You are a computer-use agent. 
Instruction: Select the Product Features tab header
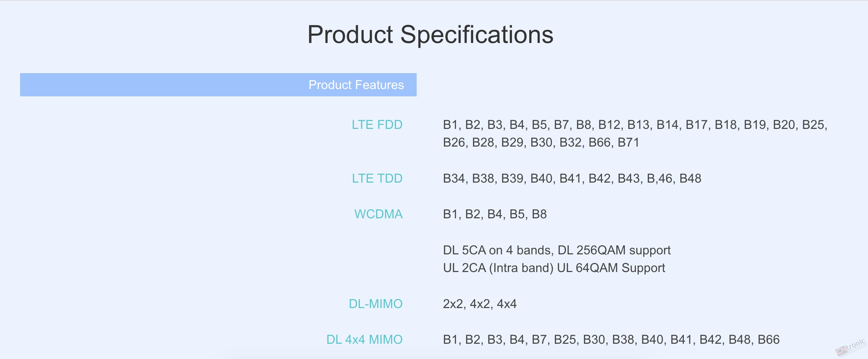(218, 85)
